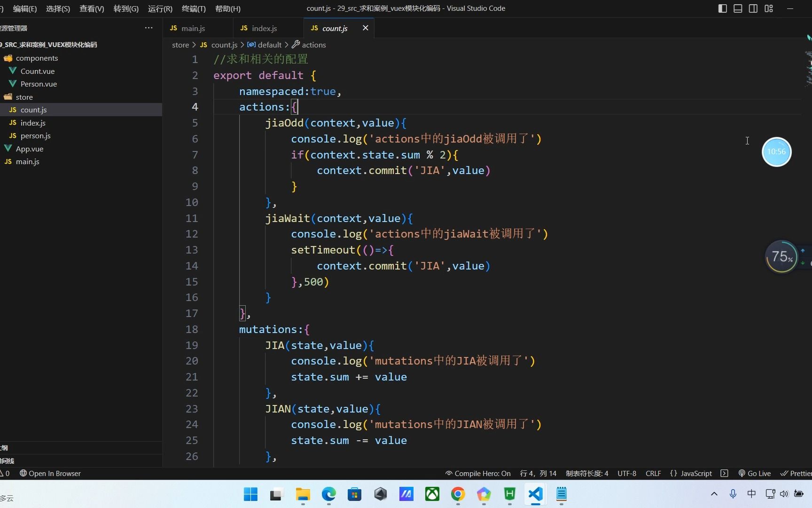Change tab size 制表符长度: 4
Screen dimensions: 812x508
pyautogui.click(x=587, y=473)
